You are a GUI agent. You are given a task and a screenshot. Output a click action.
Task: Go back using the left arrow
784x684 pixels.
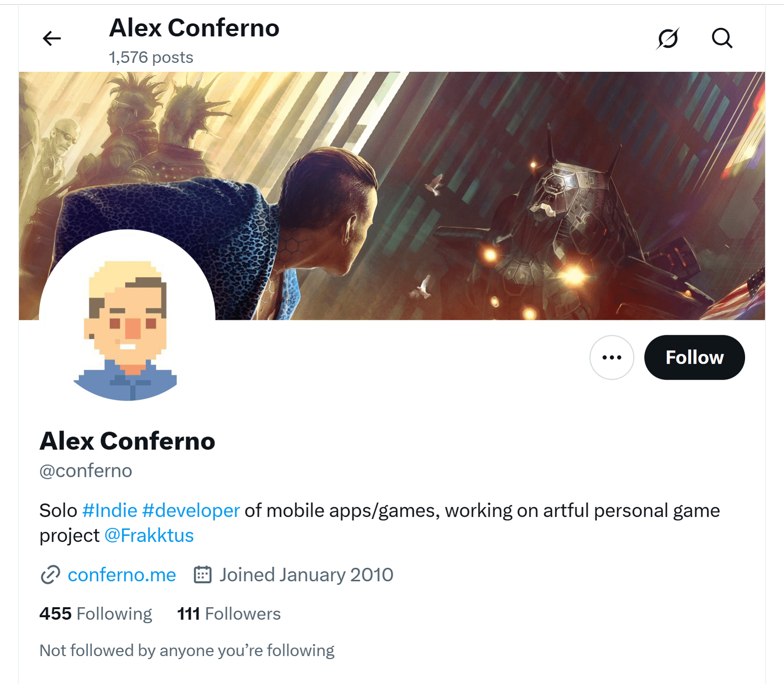coord(52,38)
